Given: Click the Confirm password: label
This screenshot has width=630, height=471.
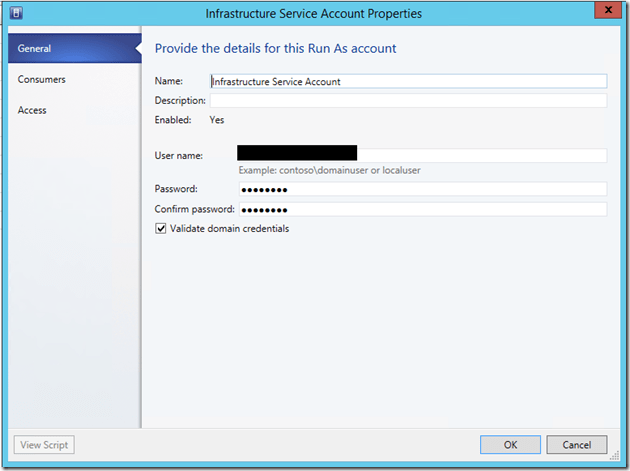Looking at the screenshot, I should [194, 209].
